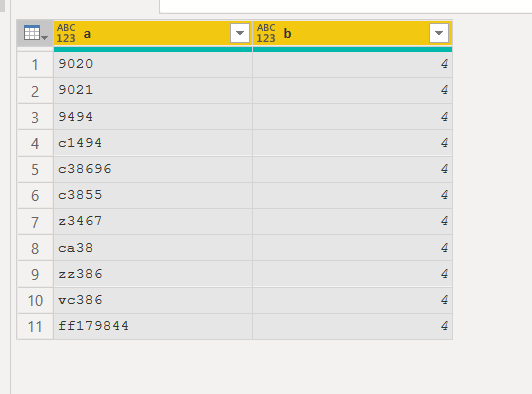Select cell containing c38696

click(153, 169)
